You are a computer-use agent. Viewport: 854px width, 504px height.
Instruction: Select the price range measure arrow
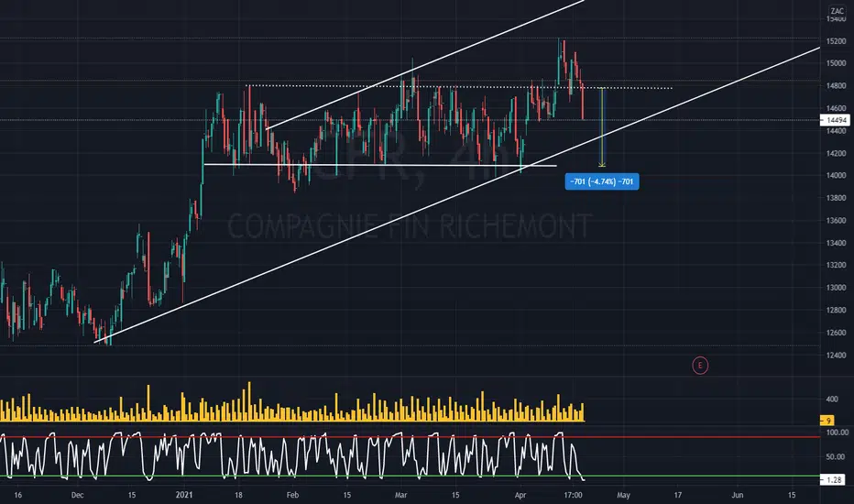coord(602,127)
